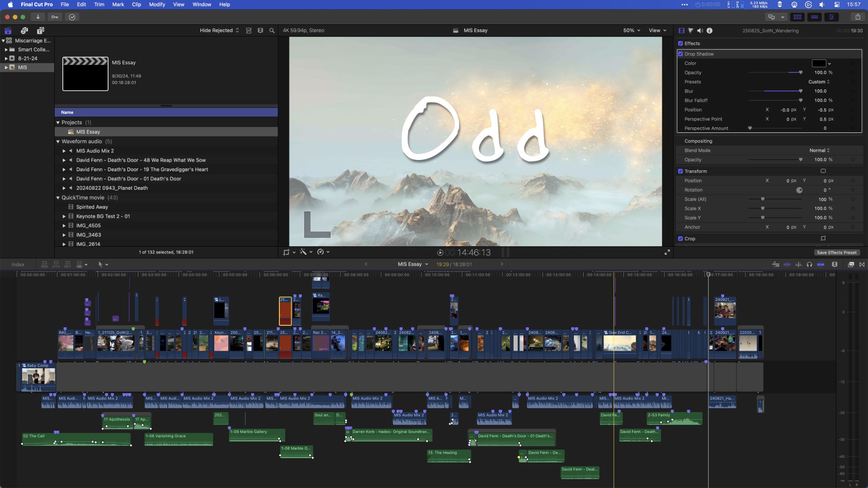Open the Hide Rejected filter dropdown
Screen dimensions: 868x488
pos(219,30)
